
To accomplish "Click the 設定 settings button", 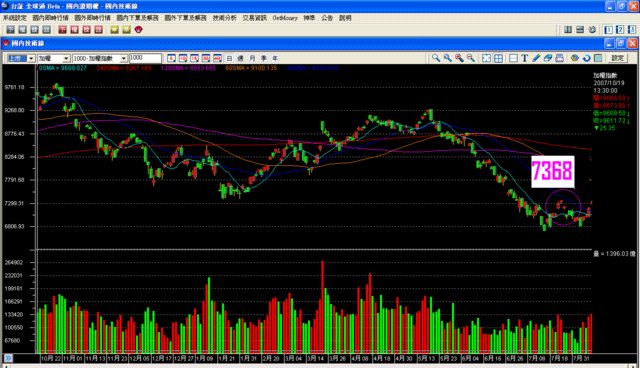I will coord(617,58).
